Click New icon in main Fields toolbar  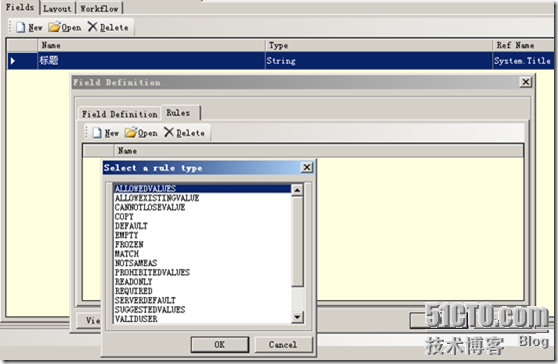pyautogui.click(x=21, y=27)
